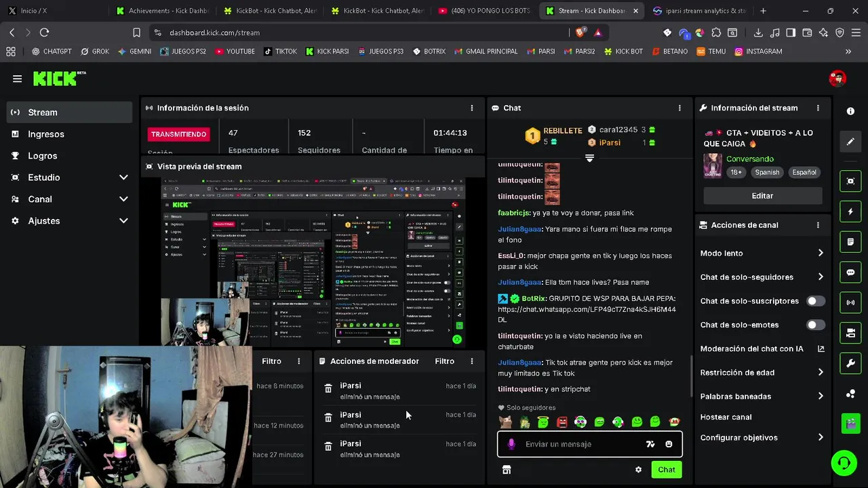Open the green headset support button

(x=844, y=464)
